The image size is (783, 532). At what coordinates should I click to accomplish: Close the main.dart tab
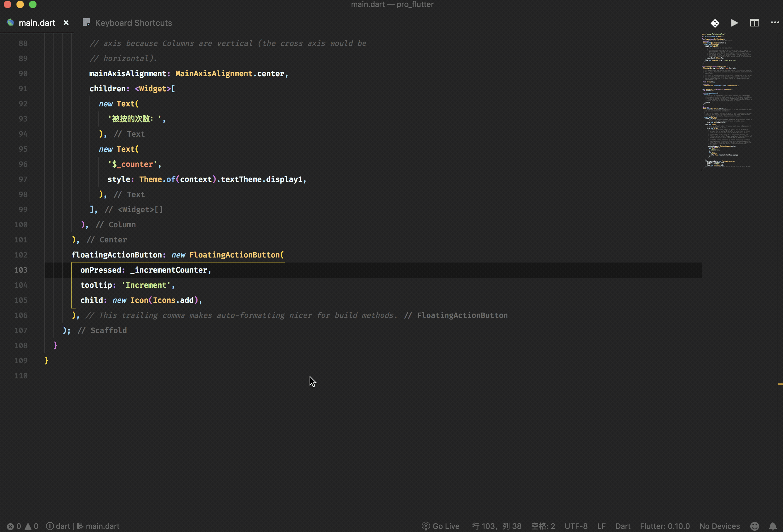pyautogui.click(x=66, y=23)
